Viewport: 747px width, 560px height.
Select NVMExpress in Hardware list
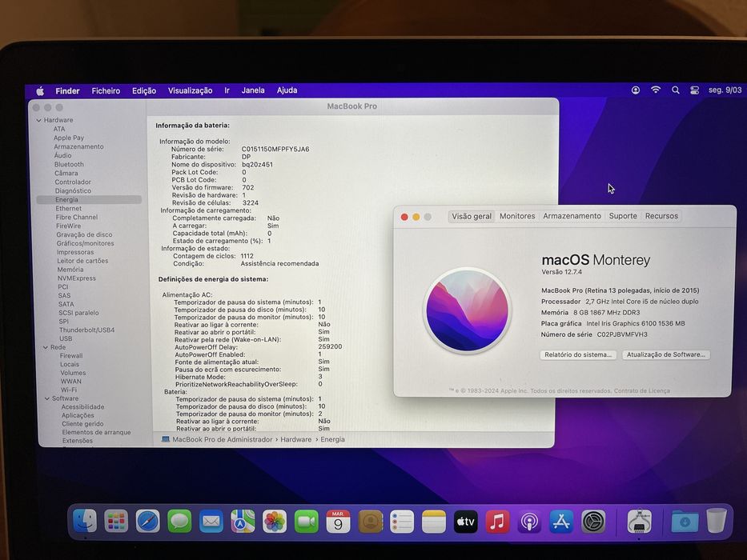(x=77, y=278)
